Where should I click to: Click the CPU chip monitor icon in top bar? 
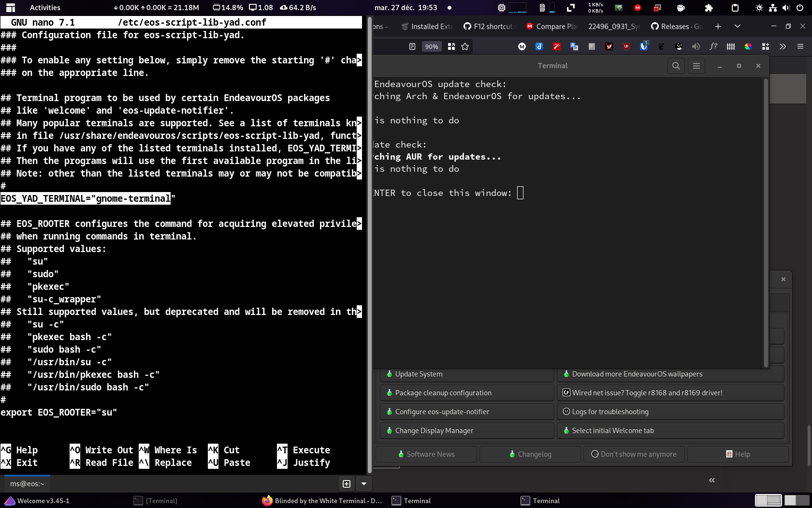[502, 8]
